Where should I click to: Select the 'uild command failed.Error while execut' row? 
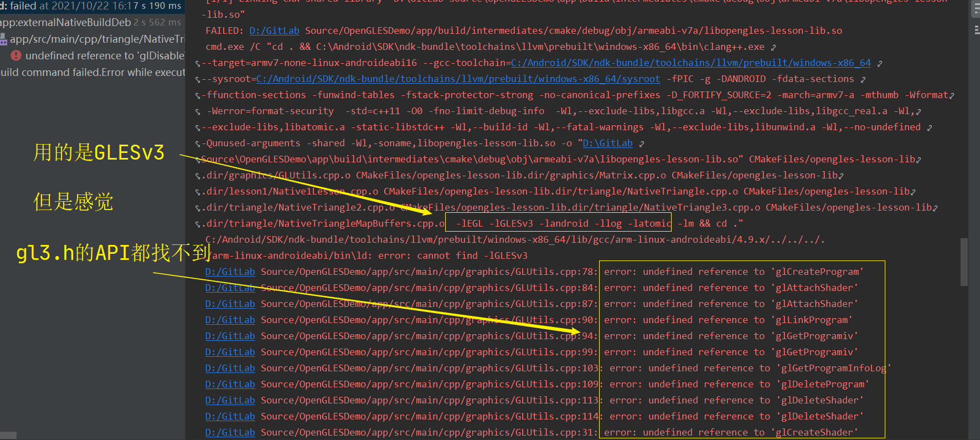[x=92, y=73]
